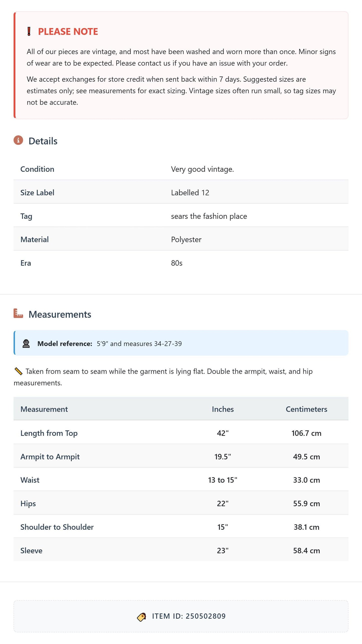Click the Measurements ruler icon
The width and height of the screenshot is (362, 644).
(x=18, y=313)
